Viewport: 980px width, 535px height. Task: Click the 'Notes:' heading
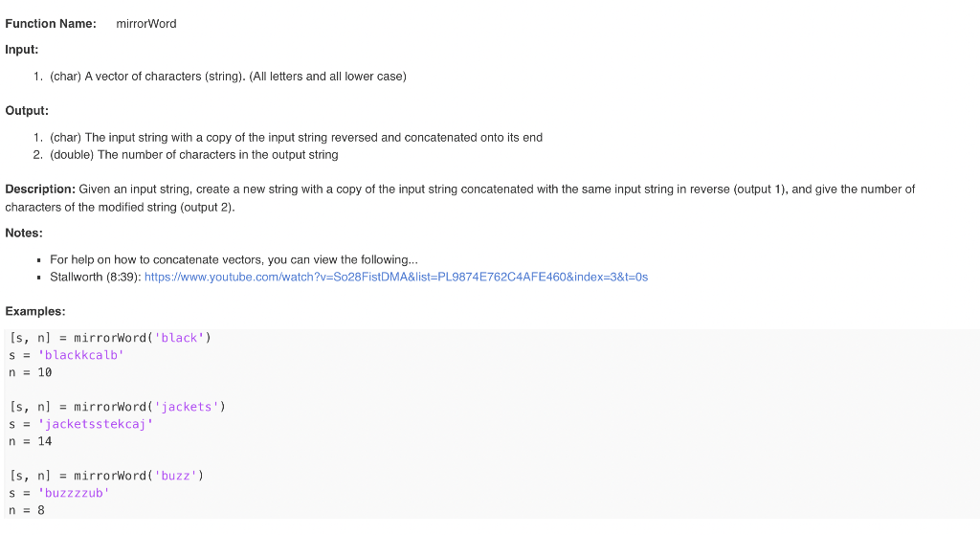pyautogui.click(x=24, y=234)
